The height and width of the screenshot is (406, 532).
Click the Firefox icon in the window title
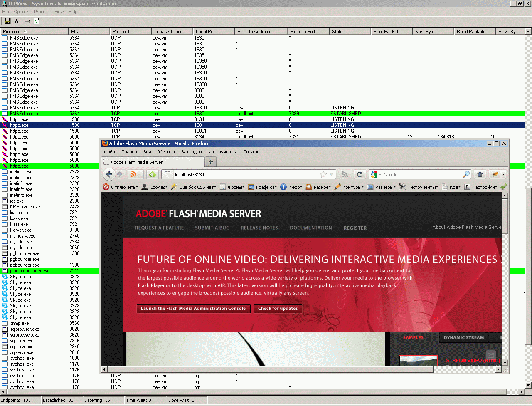coord(105,143)
